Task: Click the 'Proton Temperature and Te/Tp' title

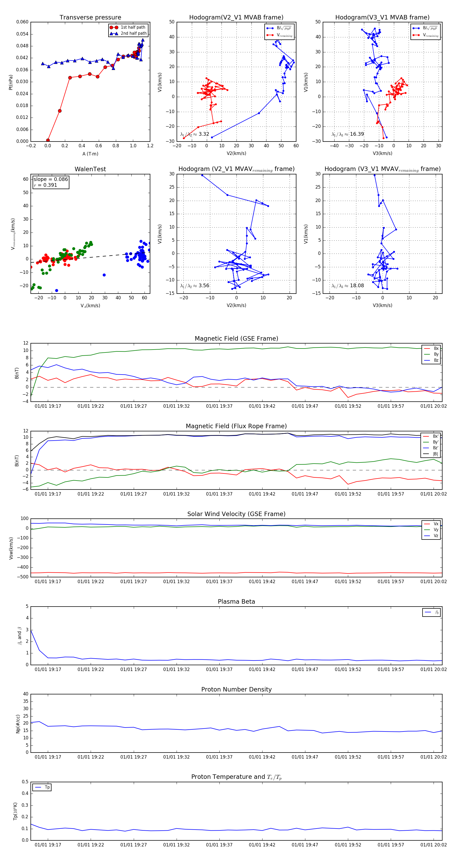Action: pos(236,777)
